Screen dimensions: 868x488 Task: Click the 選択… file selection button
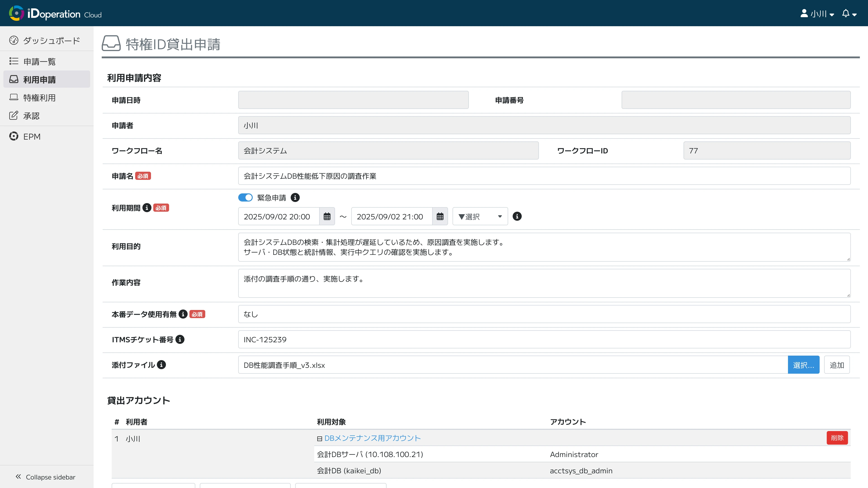[x=804, y=365]
